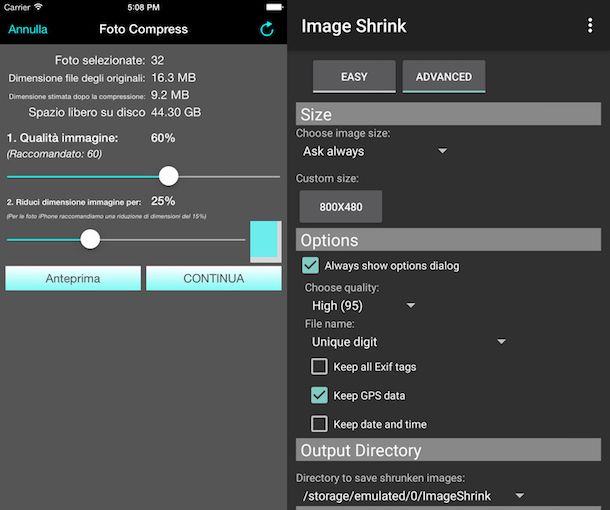Viewport: 610px width, 510px height.
Task: Tap the Choose image size label
Action: tap(343, 133)
